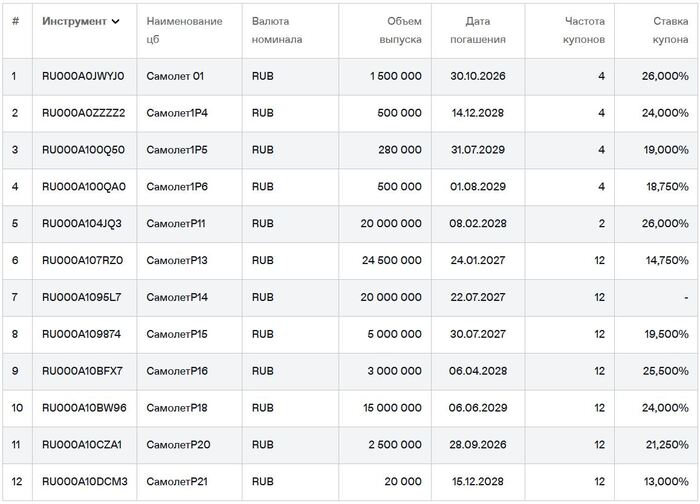Click the Валюта номинала column header
The width and height of the screenshot is (700, 504).
[277, 30]
